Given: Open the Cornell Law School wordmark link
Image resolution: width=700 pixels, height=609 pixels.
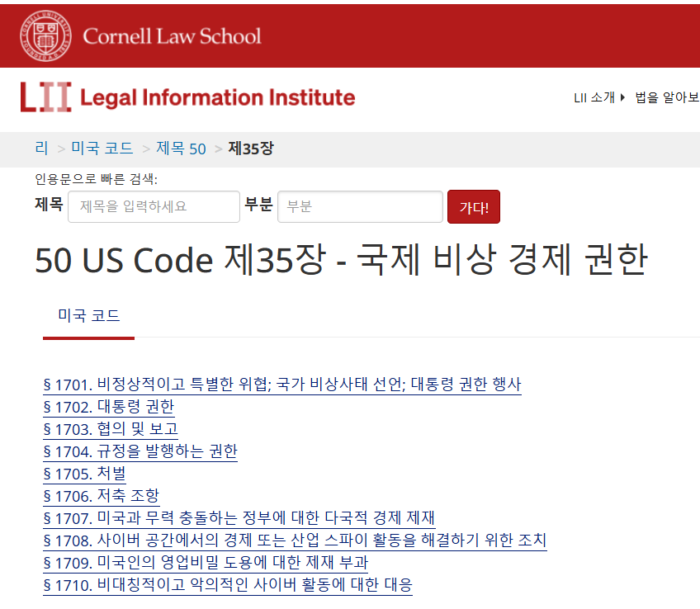Looking at the screenshot, I should pos(172,36).
